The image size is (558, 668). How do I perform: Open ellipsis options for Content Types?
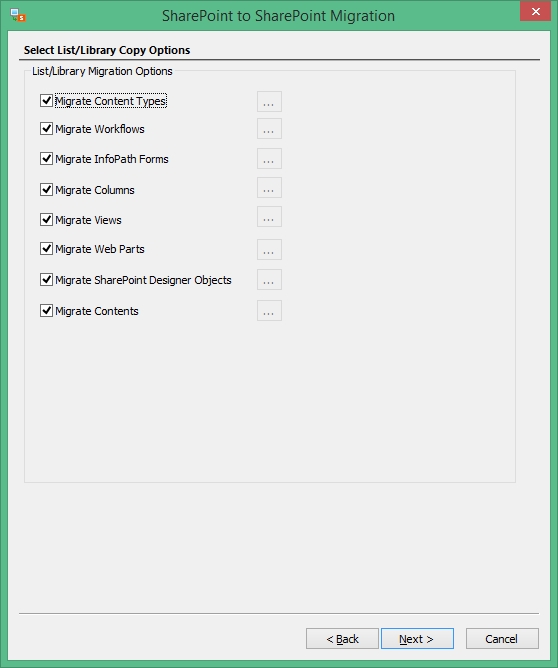269,102
